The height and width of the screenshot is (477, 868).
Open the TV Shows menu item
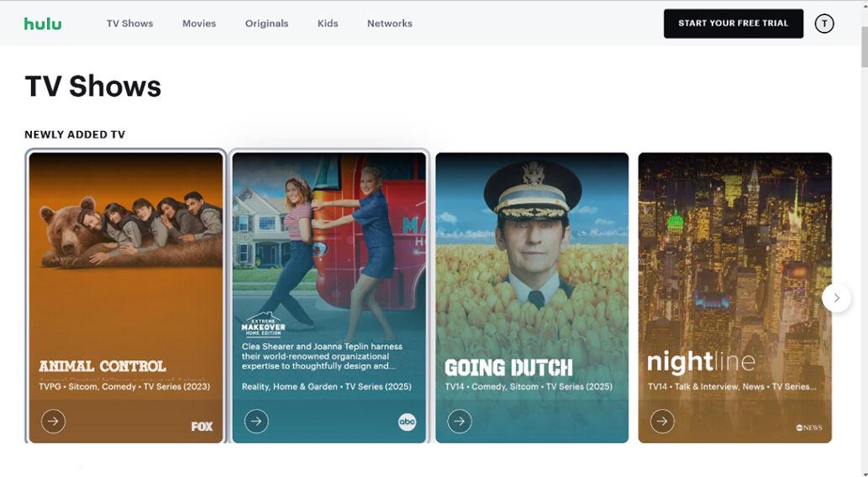(x=129, y=24)
